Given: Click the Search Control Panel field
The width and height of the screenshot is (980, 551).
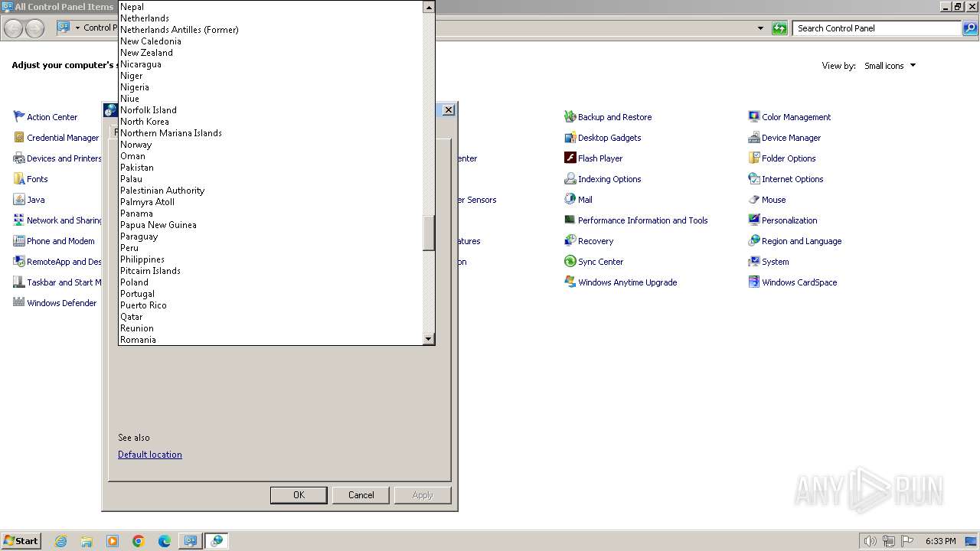Looking at the screenshot, I should (x=877, y=28).
